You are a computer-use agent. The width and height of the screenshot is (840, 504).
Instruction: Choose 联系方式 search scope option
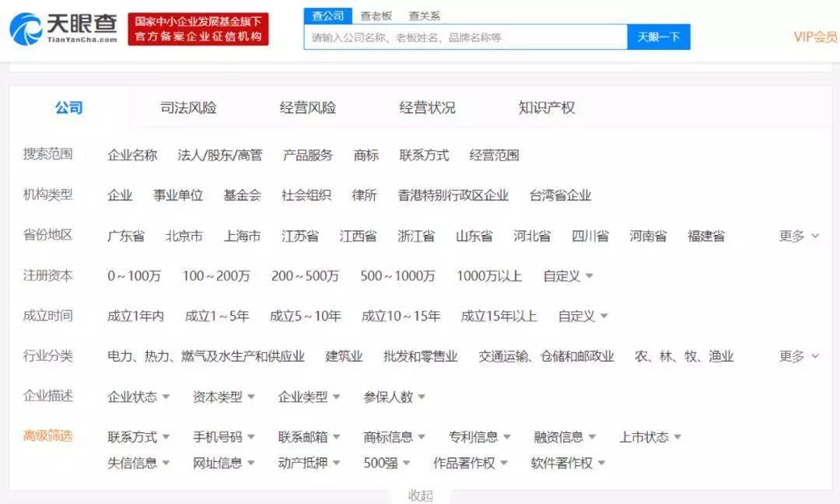(x=425, y=156)
